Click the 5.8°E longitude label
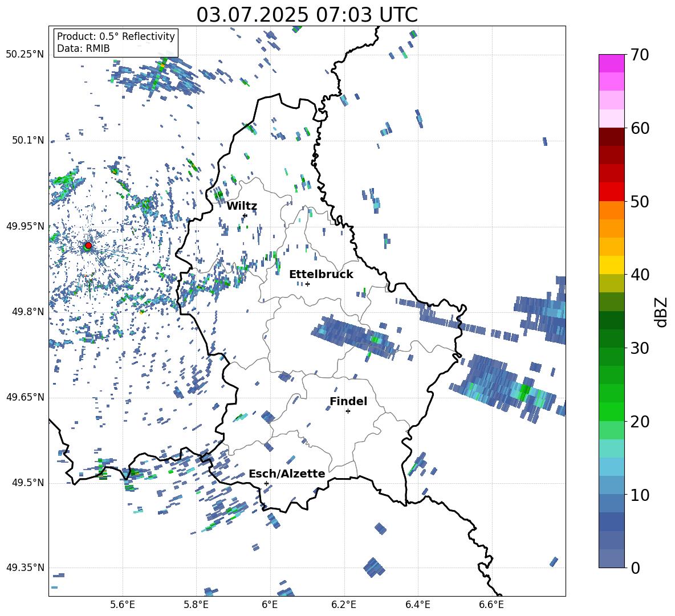675x616 pixels. (x=196, y=605)
